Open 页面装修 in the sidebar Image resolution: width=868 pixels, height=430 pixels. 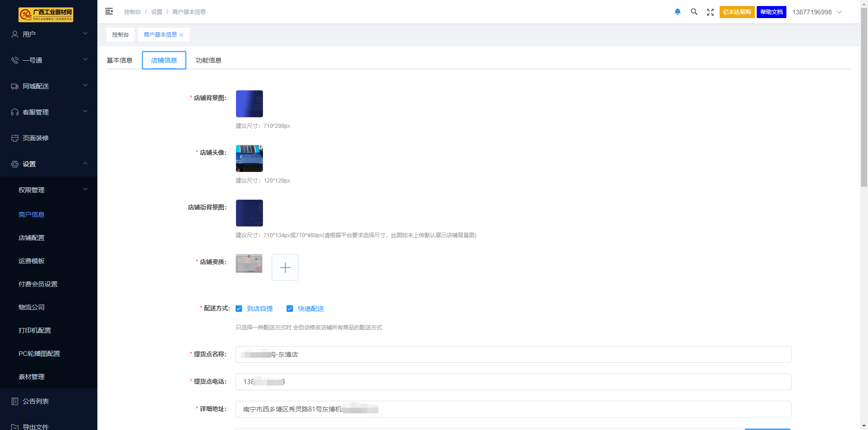point(36,138)
